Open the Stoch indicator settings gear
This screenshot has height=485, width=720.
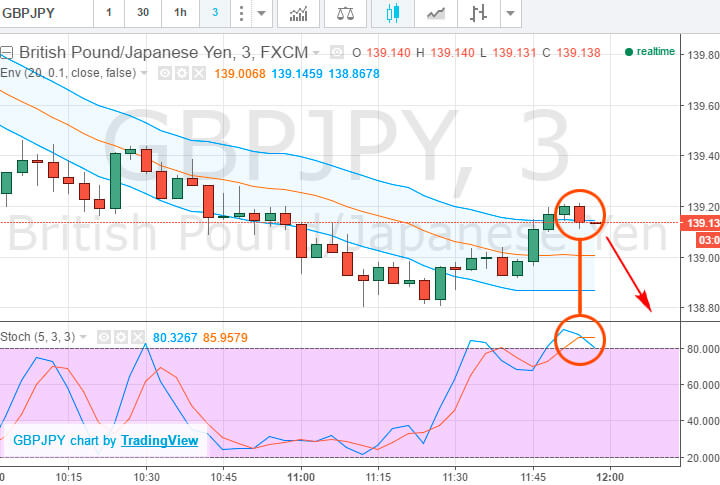click(121, 337)
